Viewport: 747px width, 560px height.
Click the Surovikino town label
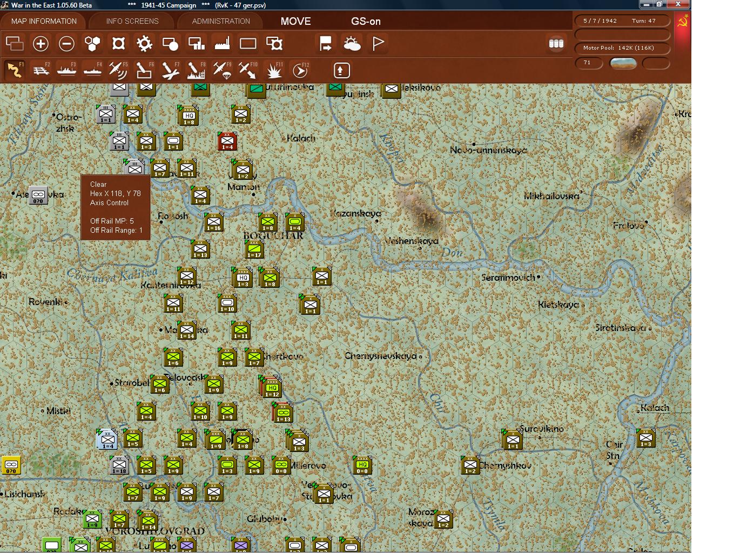pyautogui.click(x=542, y=429)
